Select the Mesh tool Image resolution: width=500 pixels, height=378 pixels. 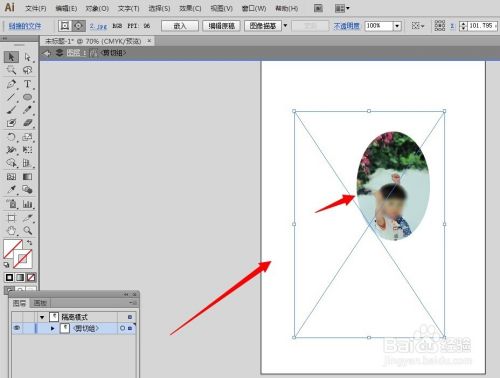[11, 177]
